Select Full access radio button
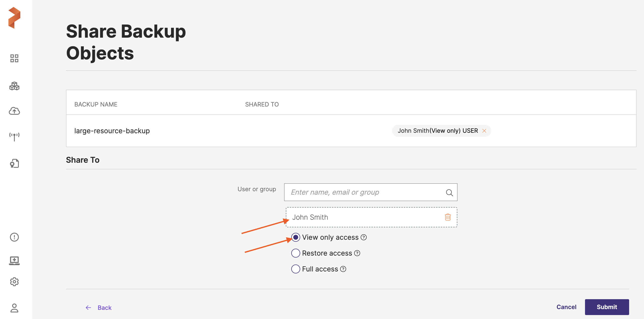 295,269
